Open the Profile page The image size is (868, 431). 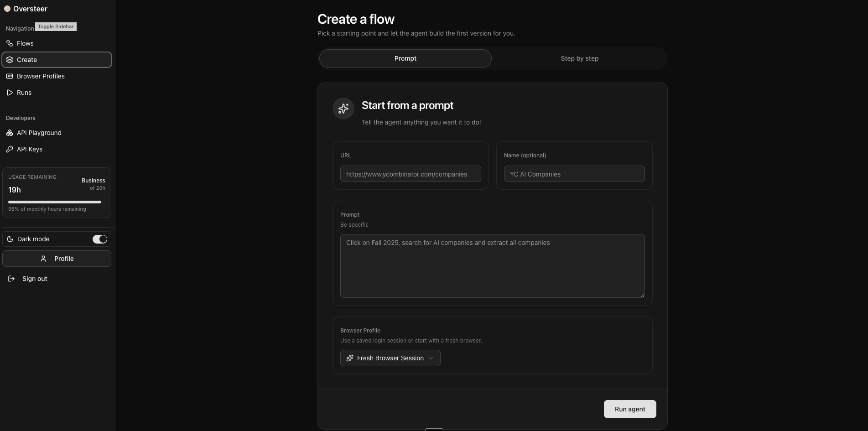click(57, 259)
